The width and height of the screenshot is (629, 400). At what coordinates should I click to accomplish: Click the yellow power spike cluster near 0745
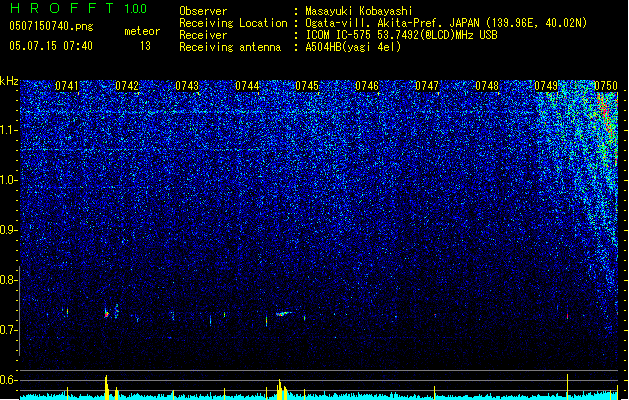click(282, 390)
